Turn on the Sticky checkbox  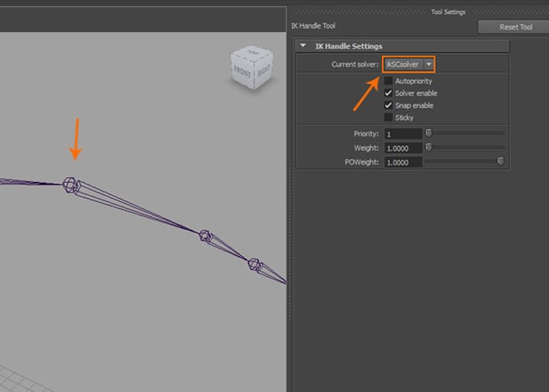coord(389,118)
